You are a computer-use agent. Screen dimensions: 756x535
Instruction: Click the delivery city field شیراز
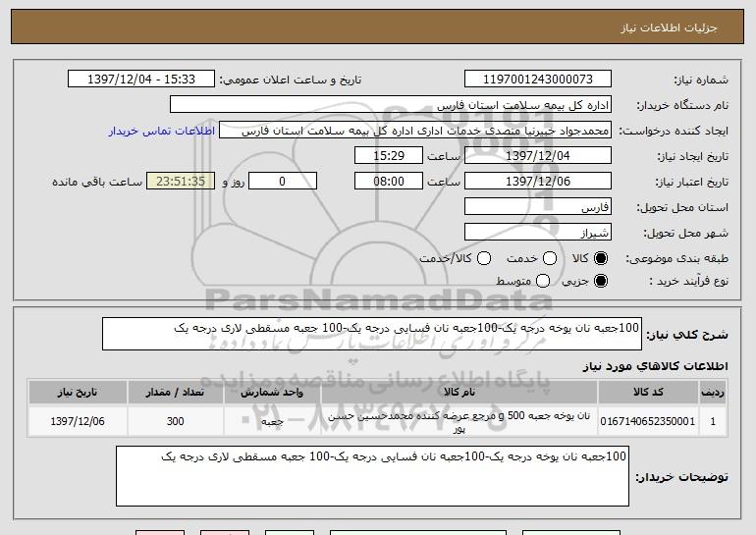click(x=538, y=233)
